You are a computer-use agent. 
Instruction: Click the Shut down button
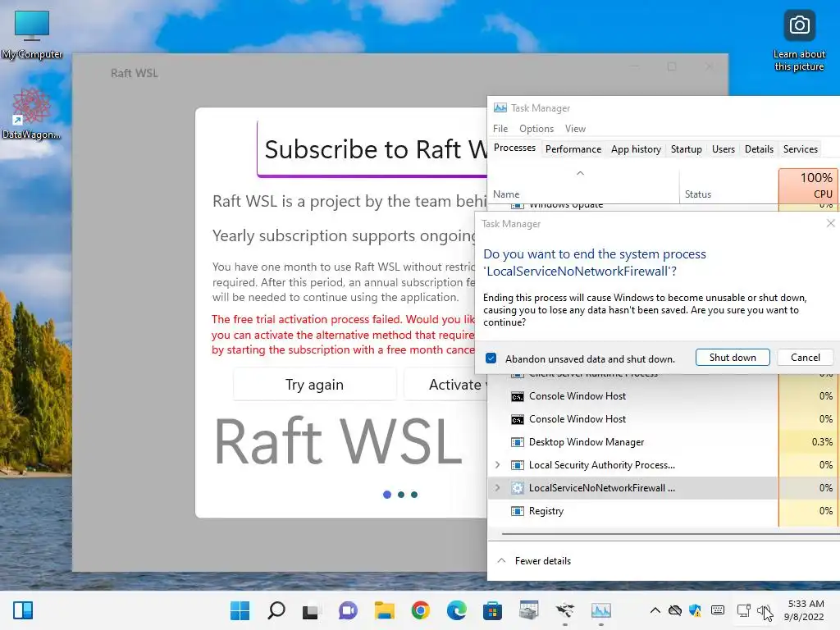(x=733, y=358)
